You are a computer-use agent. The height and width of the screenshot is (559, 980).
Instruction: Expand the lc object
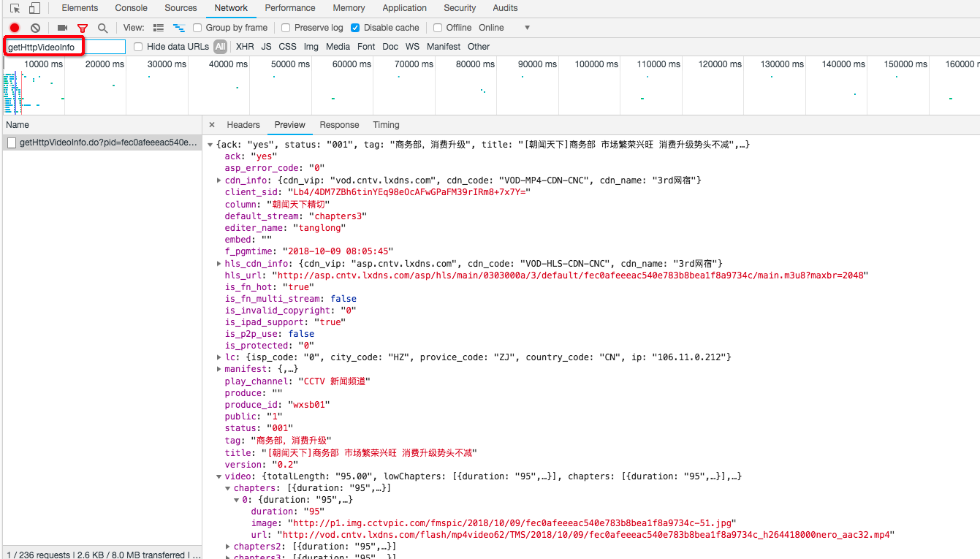[219, 357]
